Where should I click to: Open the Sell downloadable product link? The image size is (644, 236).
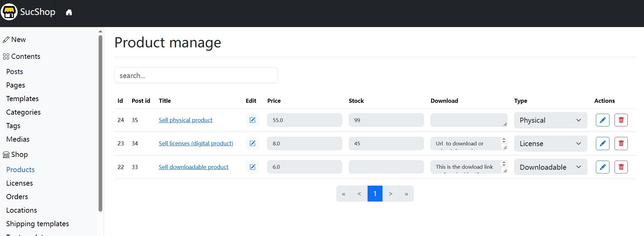coord(193,167)
